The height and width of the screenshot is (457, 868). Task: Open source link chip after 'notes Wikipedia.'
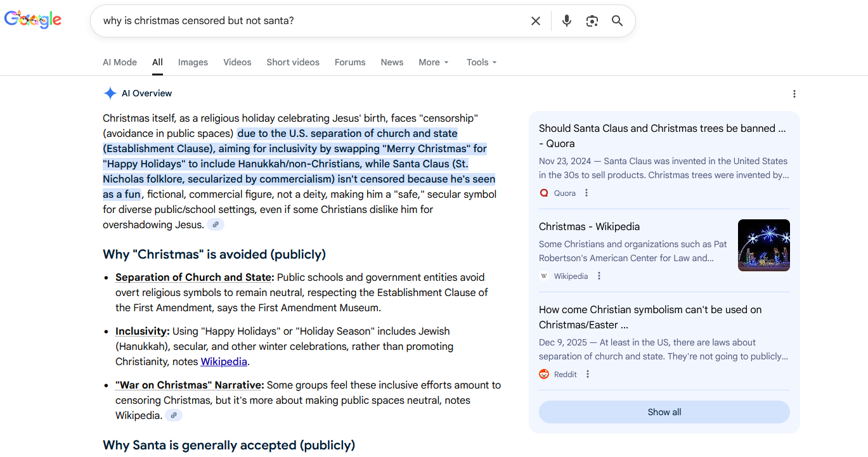pyautogui.click(x=174, y=416)
